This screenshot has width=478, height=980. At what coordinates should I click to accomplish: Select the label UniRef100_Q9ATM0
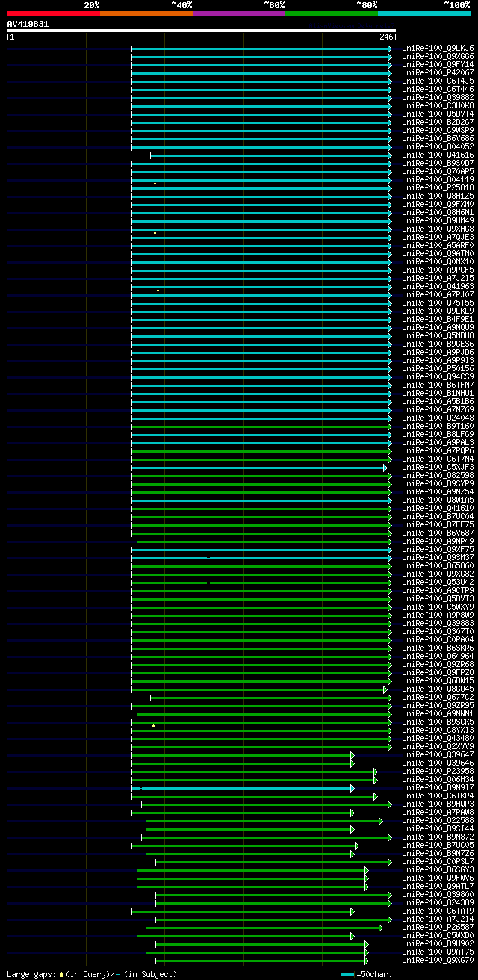pos(438,253)
